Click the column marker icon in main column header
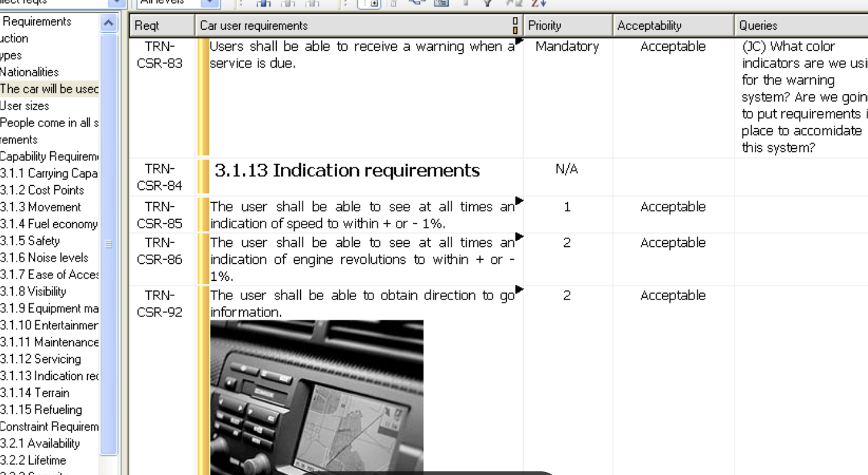 click(515, 25)
